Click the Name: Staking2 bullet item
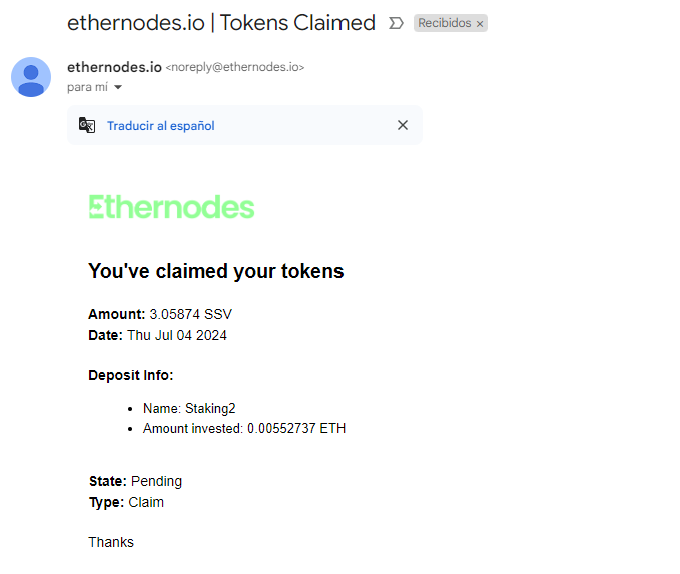The image size is (680, 574). point(189,408)
